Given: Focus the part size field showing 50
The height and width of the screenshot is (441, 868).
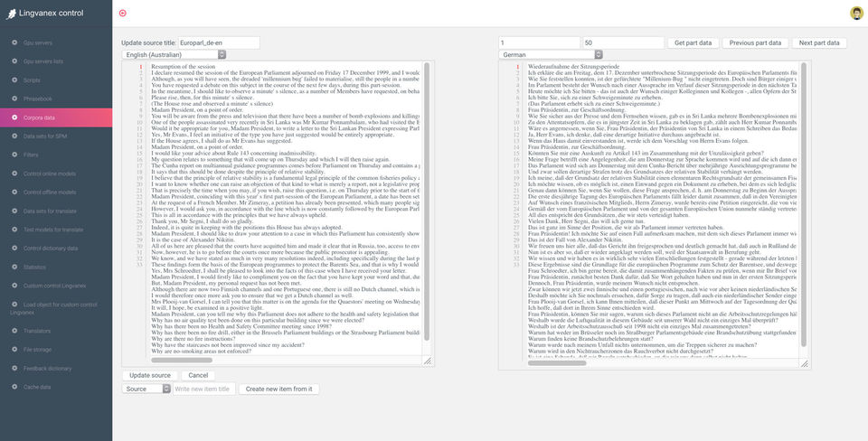Looking at the screenshot, I should tap(623, 42).
